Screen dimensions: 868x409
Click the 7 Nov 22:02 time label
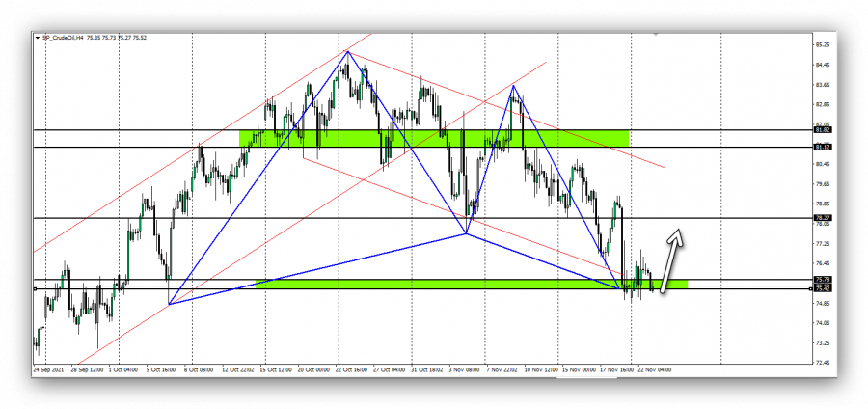tap(501, 369)
